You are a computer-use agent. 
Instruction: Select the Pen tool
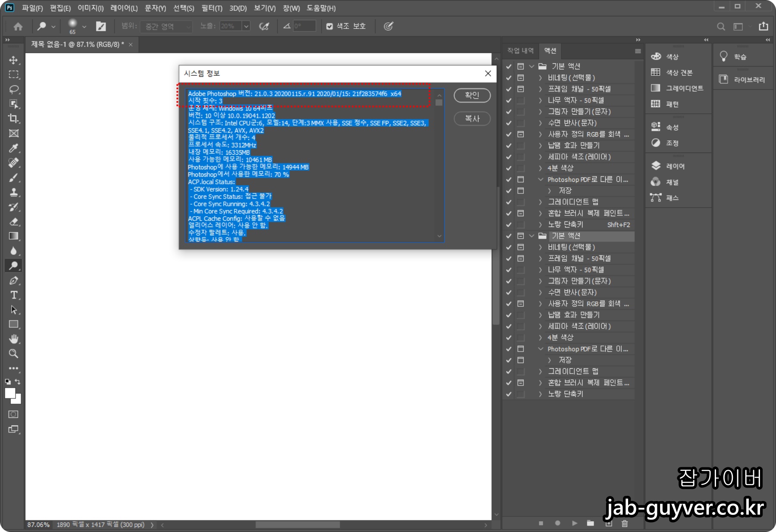point(14,280)
